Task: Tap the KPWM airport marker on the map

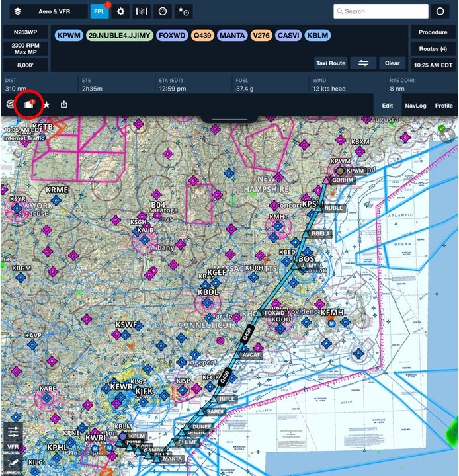Action: click(340, 171)
